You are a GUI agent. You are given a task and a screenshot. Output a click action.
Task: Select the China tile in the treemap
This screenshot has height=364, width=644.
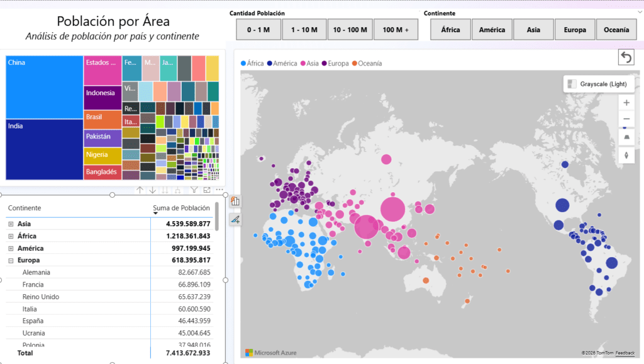[x=44, y=87]
